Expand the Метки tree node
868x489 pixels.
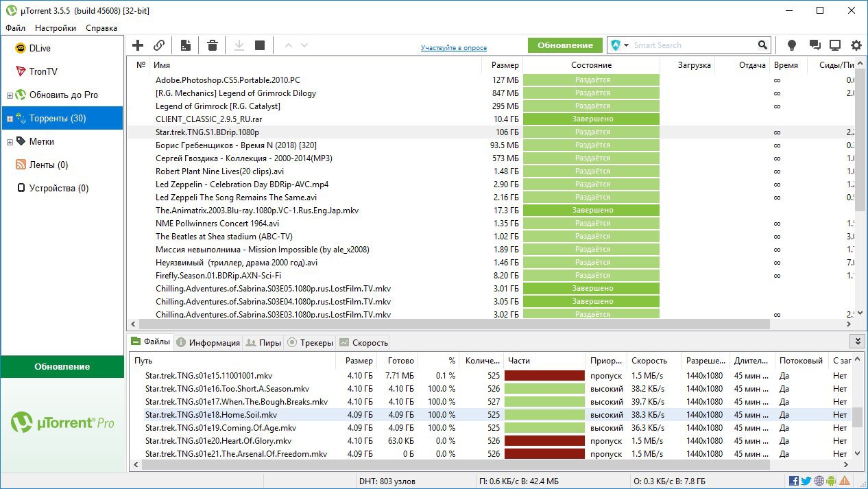coord(10,142)
